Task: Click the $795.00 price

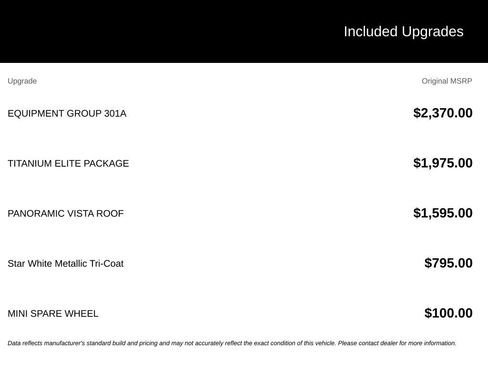Action: tap(448, 263)
